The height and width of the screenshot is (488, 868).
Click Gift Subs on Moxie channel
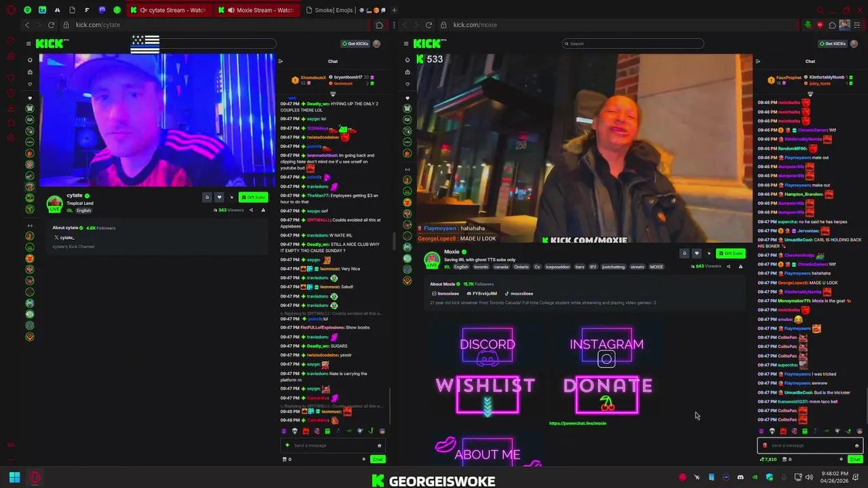click(730, 253)
